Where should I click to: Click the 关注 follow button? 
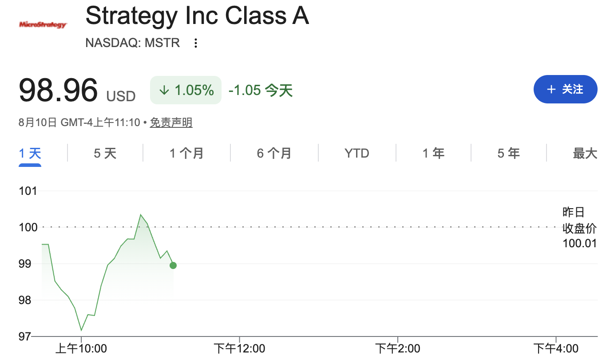565,89
